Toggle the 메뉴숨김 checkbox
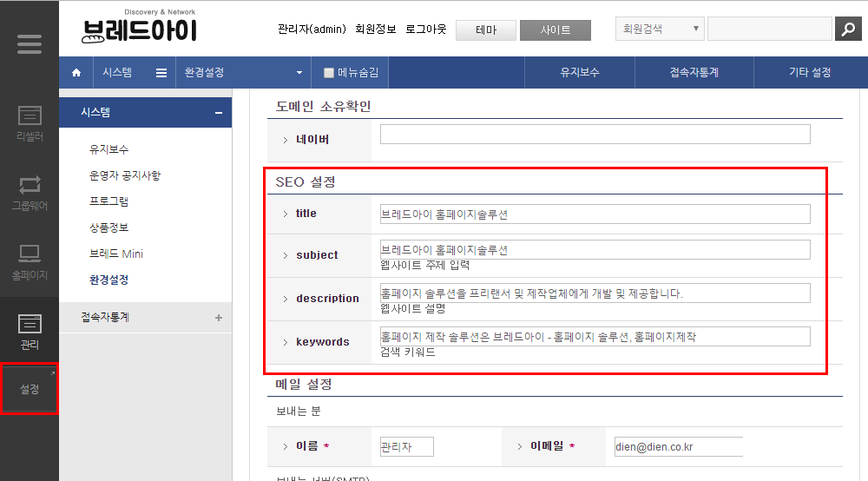 coord(329,73)
